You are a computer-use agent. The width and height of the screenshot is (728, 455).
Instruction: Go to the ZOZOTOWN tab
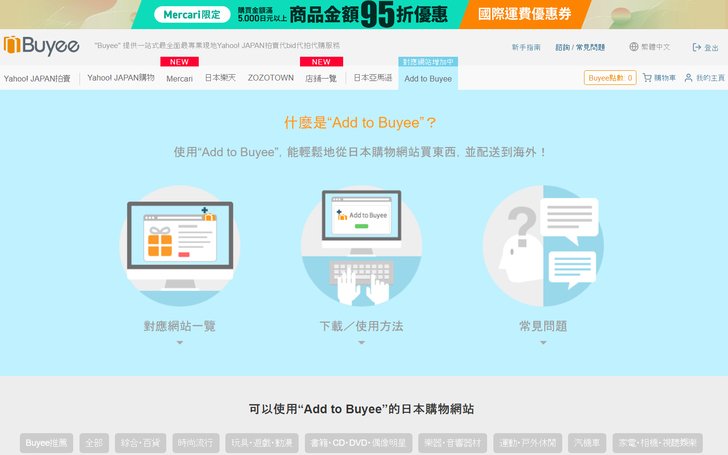271,78
